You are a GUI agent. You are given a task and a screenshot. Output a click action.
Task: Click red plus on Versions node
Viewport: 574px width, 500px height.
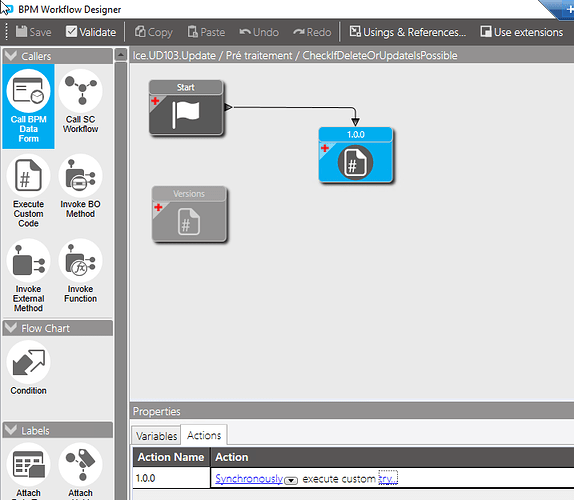(x=158, y=208)
